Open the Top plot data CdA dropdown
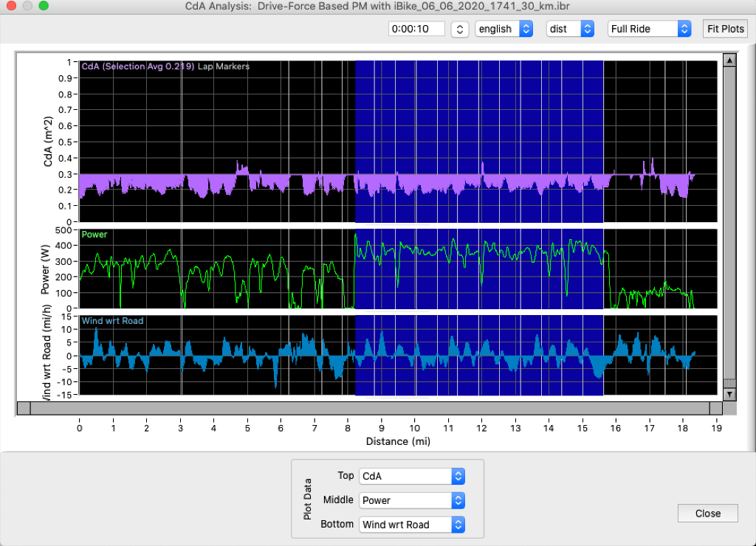Viewport: 756px width, 546px height. [412, 476]
